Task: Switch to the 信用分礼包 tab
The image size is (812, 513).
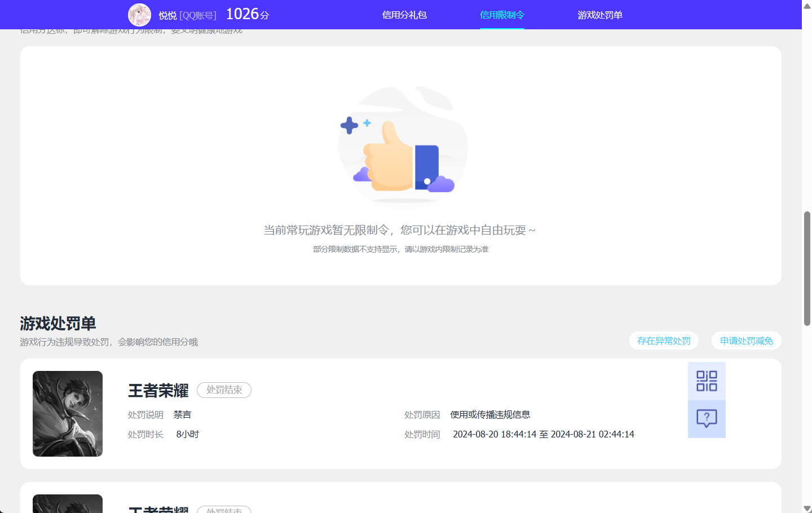Action: 404,15
